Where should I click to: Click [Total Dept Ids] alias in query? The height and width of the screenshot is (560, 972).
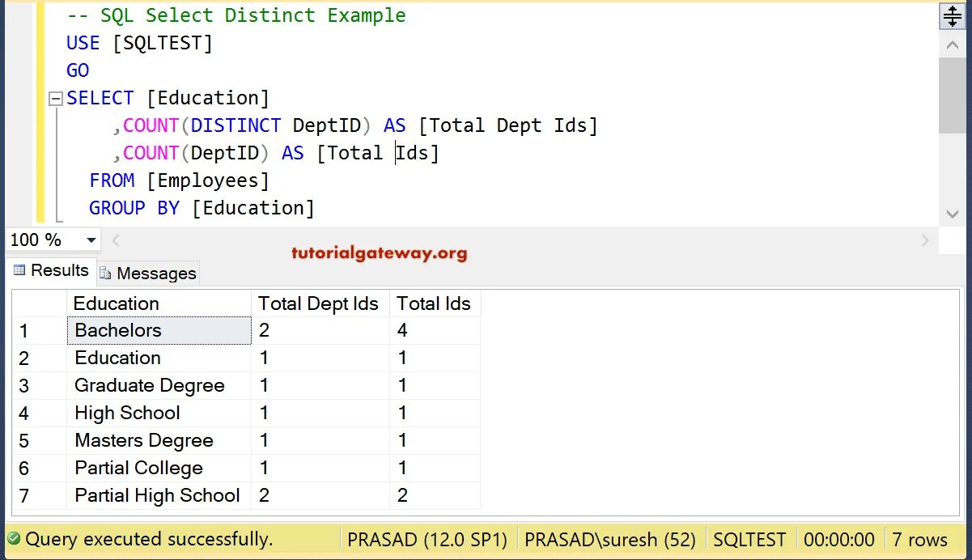click(x=508, y=125)
